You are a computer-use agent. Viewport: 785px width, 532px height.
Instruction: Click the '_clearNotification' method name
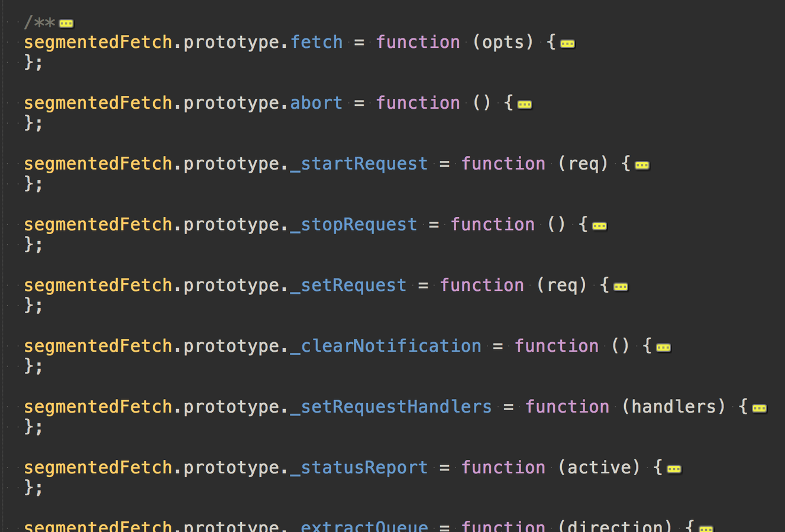coord(386,346)
